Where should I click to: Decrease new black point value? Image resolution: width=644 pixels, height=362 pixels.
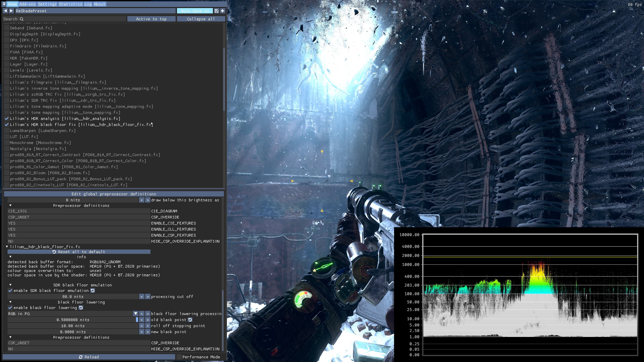[x=142, y=332]
